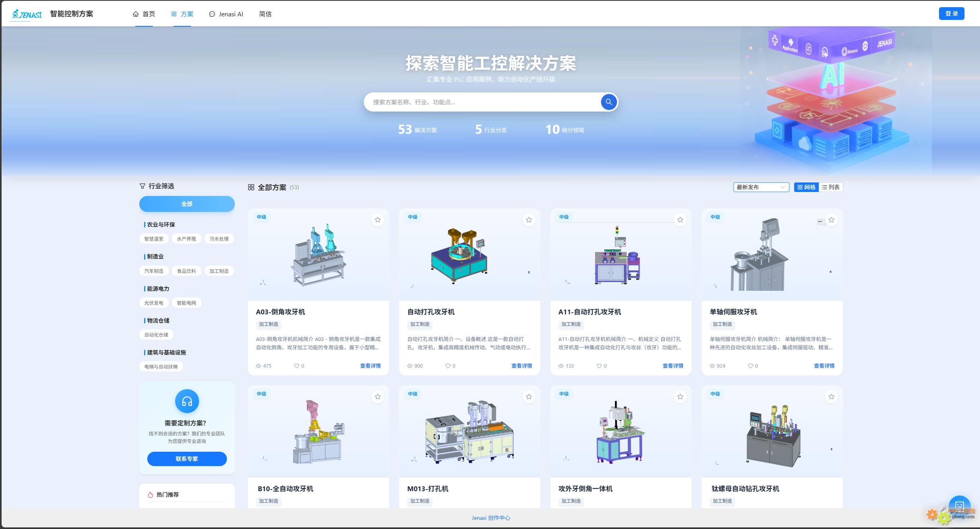Click the 联系专家 button
The width and height of the screenshot is (980, 529).
(x=187, y=459)
